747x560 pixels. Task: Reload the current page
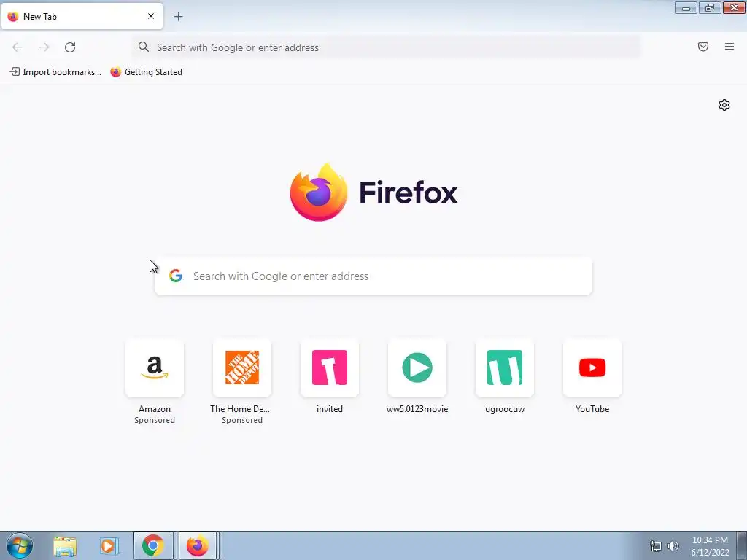[70, 47]
